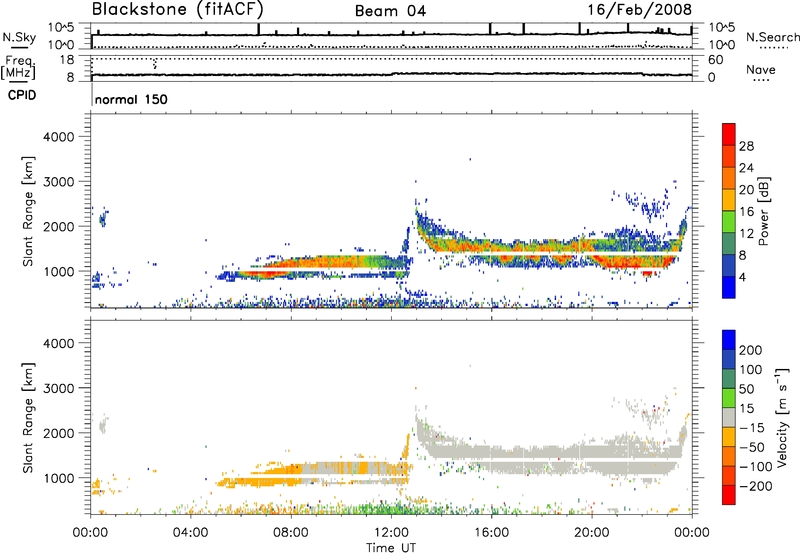This screenshot has height=554, width=800.
Task: Pick gray velocity segment between 15 and -15
Action: [x=729, y=417]
